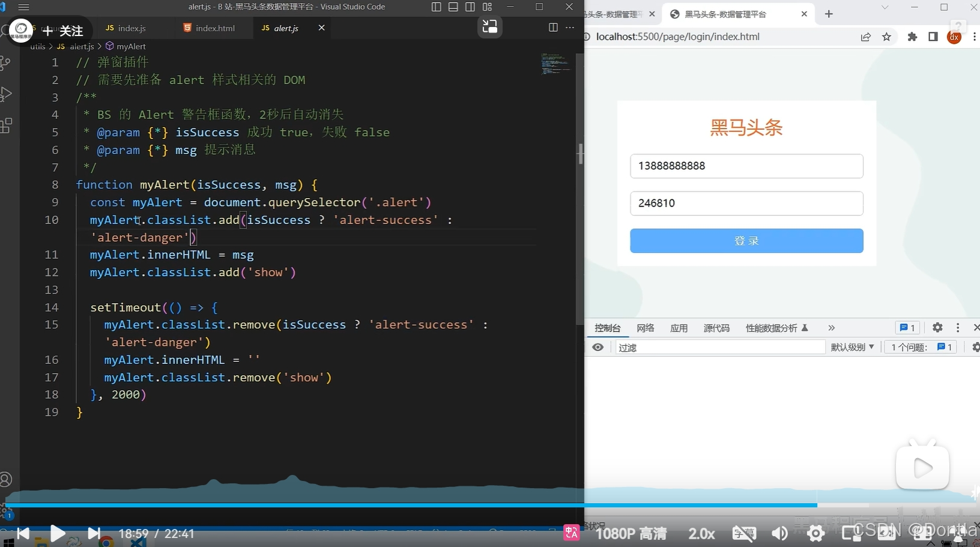Screen dimensions: 980x547
Task: Open DevTools settings gear
Action: [937, 327]
